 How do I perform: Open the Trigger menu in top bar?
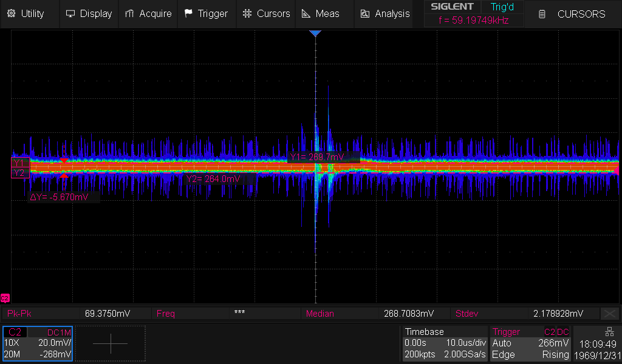(x=206, y=13)
